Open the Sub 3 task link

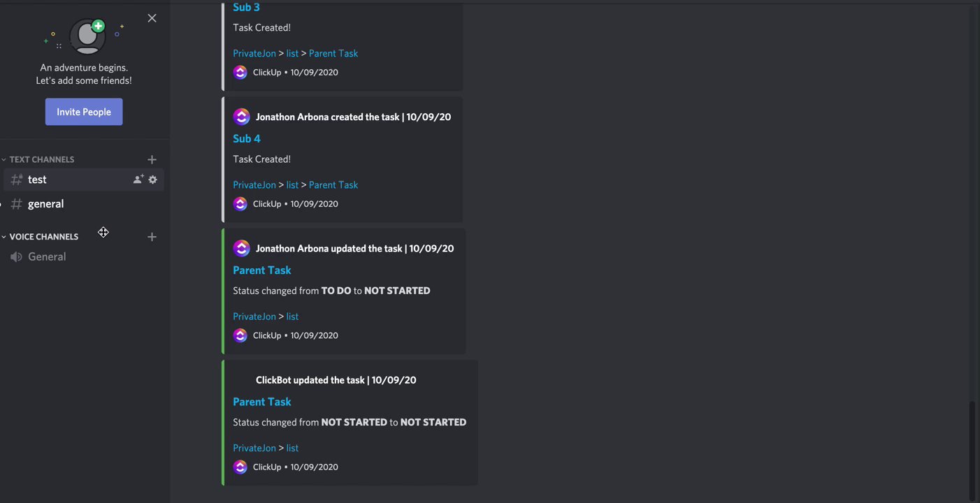[x=246, y=7]
